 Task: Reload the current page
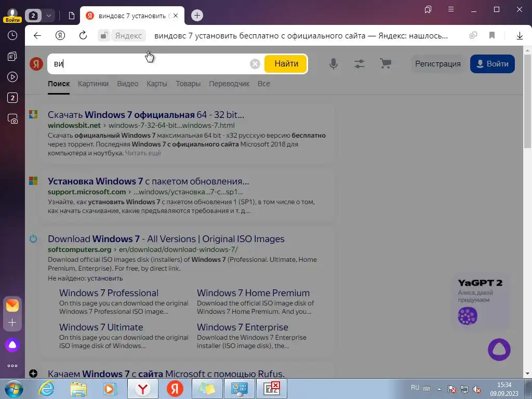(83, 35)
